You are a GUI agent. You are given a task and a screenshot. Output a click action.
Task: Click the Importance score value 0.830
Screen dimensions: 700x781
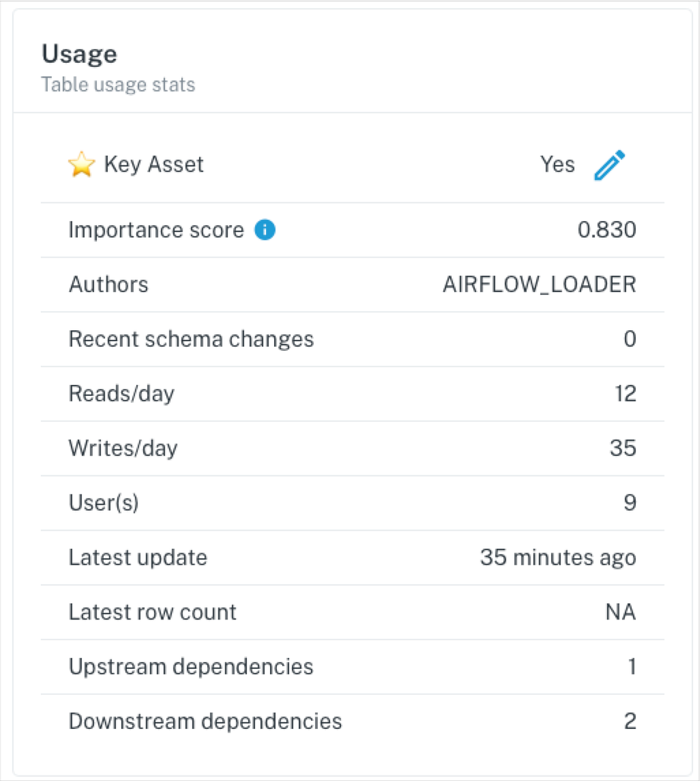pyautogui.click(x=607, y=230)
